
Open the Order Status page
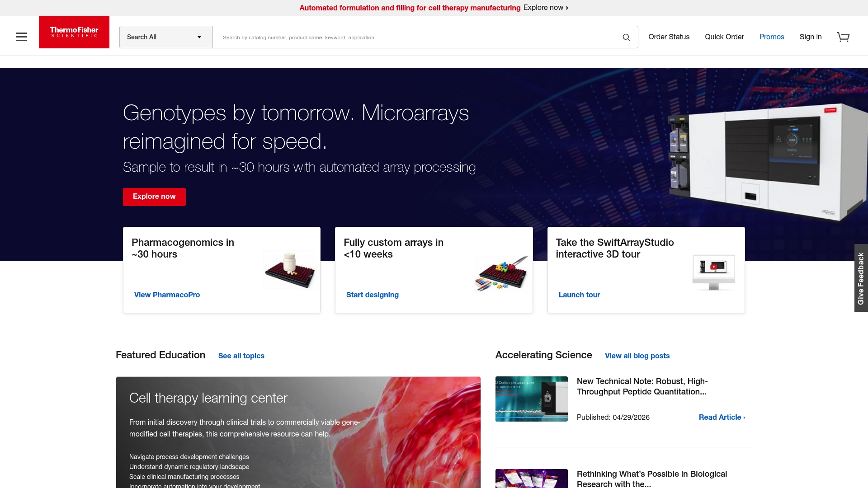(669, 37)
